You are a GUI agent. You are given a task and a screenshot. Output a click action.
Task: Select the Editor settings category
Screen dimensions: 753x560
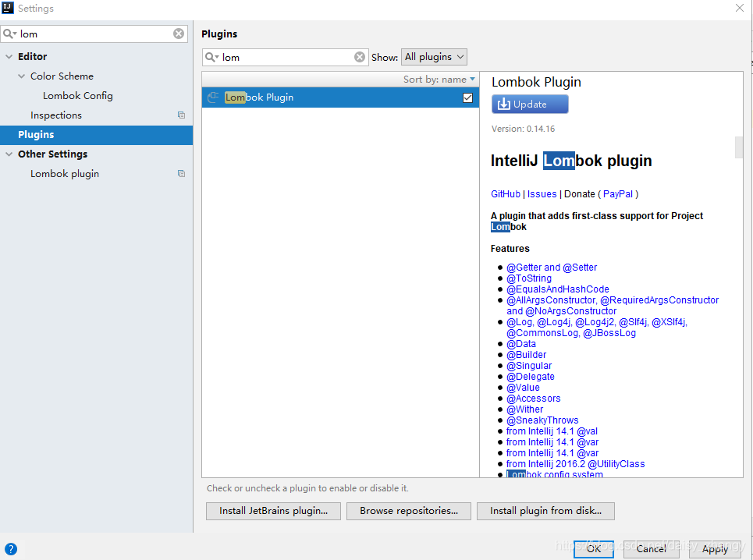[x=33, y=57]
